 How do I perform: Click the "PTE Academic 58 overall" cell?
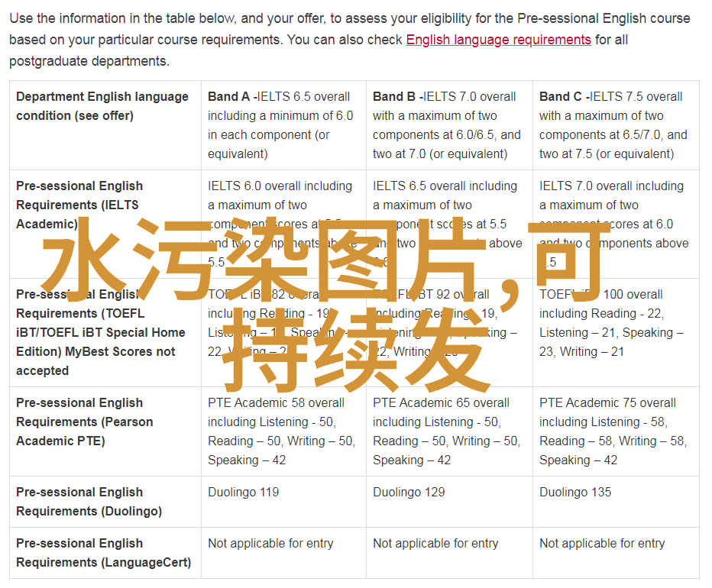(x=283, y=431)
